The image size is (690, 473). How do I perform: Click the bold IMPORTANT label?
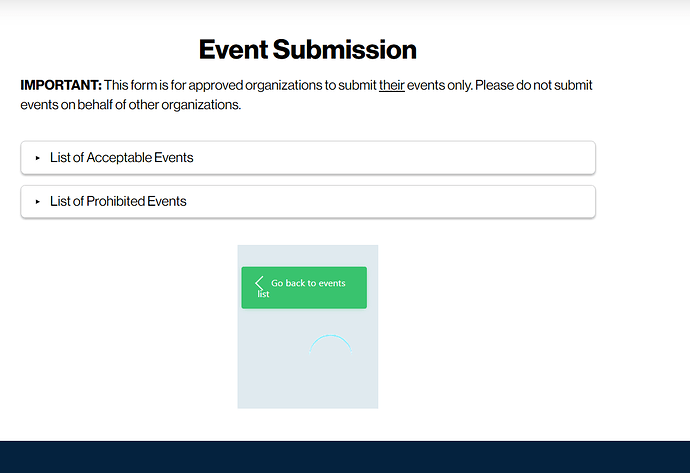coord(61,85)
